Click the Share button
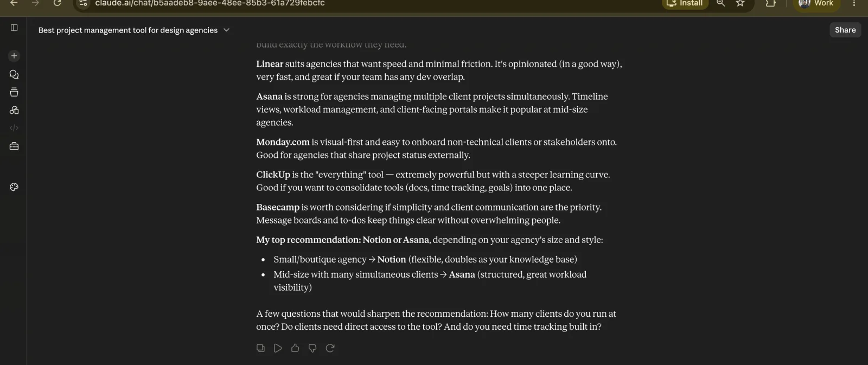Screen dimensions: 868x365 pos(845,30)
